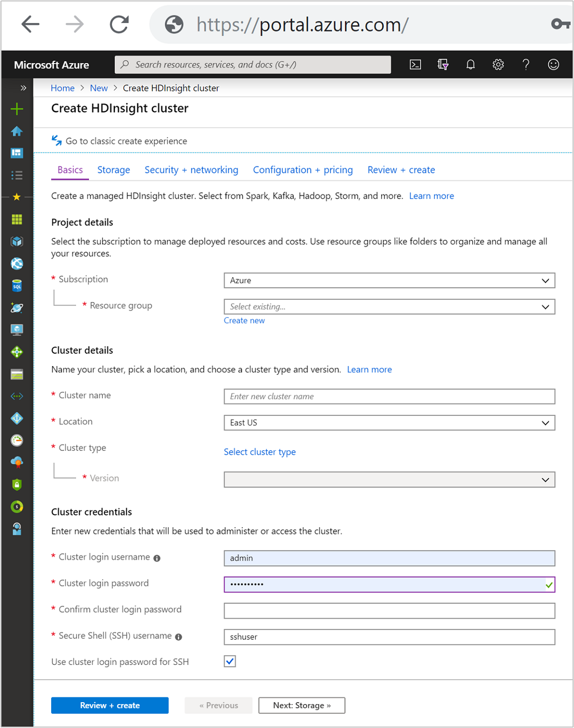Open the Resource group dropdown
This screenshot has height=728, width=574.
389,307
